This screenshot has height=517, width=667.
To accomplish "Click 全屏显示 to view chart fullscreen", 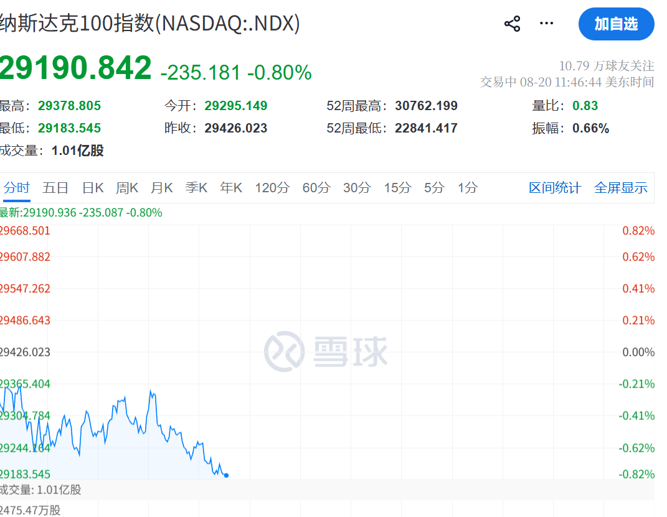I will coord(621,188).
